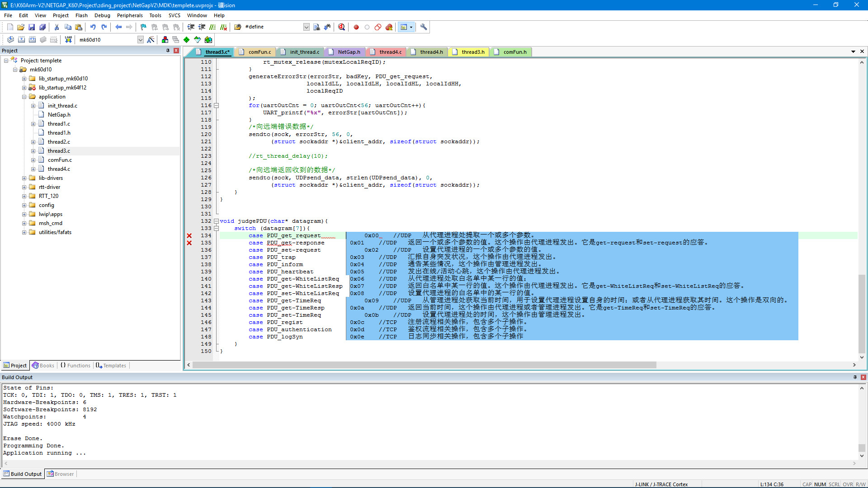The image size is (868, 488).
Task: Create a new file with toolbar icon
Action: pyautogui.click(x=10, y=27)
